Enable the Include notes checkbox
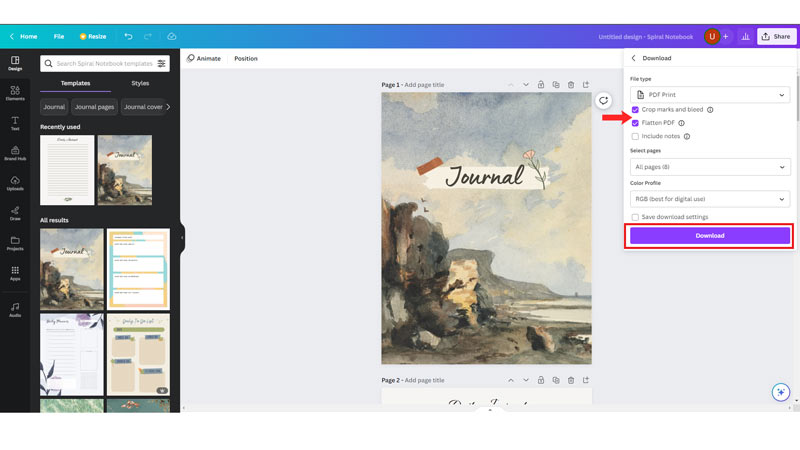The height and width of the screenshot is (450, 800). tap(635, 136)
